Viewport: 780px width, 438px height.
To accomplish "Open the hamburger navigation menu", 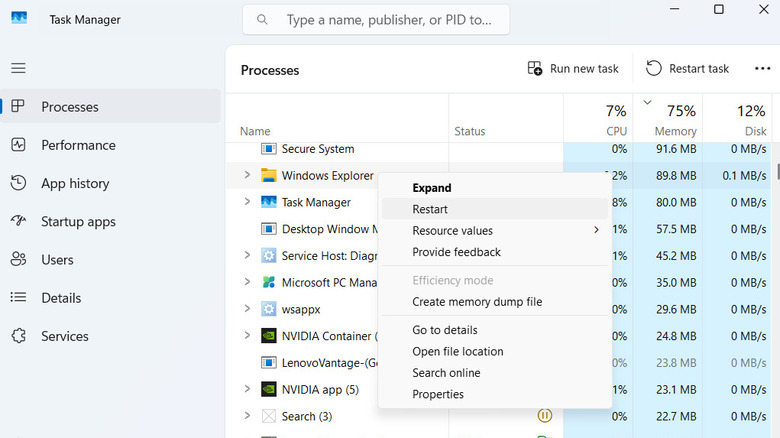I will (x=18, y=68).
